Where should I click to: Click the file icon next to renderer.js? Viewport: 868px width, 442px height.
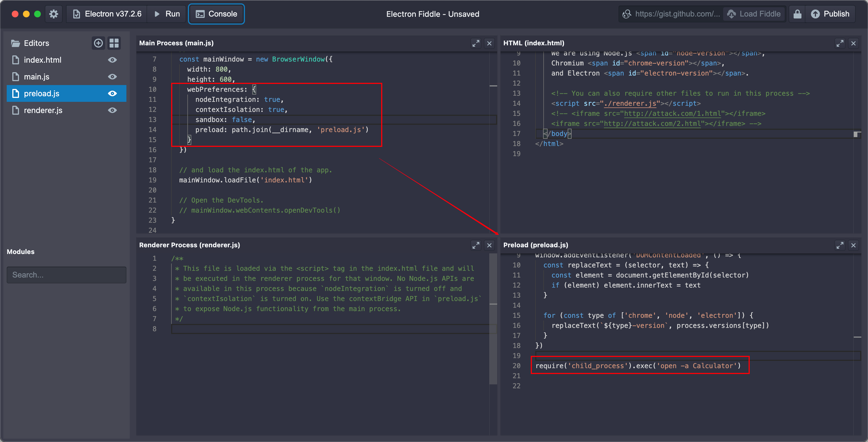(15, 110)
